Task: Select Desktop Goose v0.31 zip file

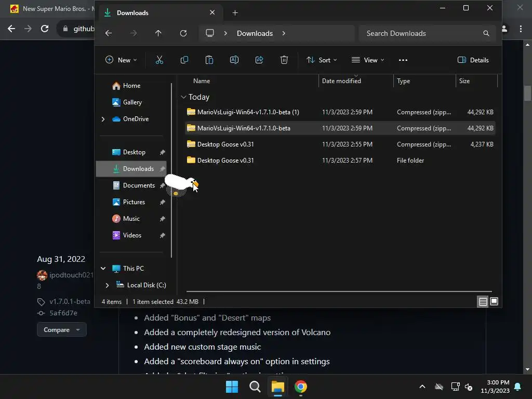Action: coord(340,144)
